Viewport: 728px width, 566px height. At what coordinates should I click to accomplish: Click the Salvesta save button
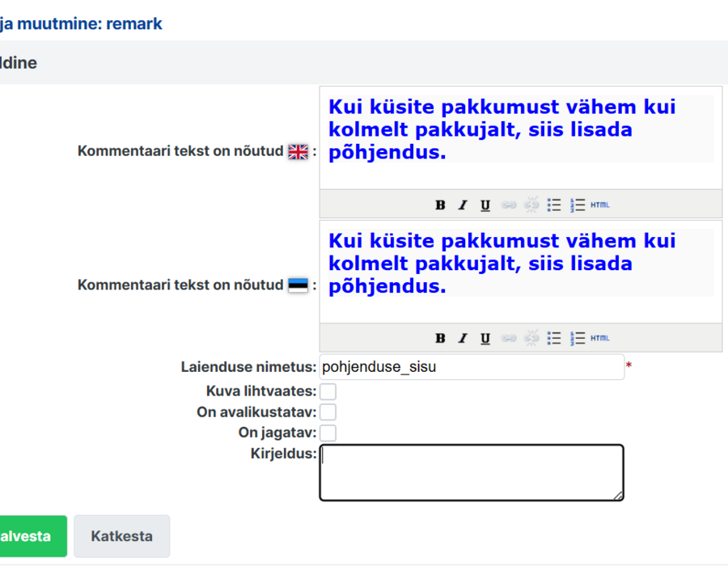click(x=32, y=536)
